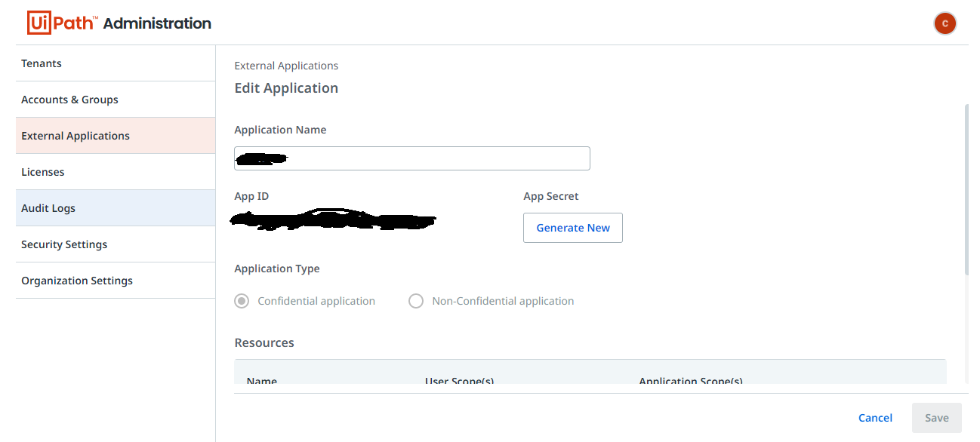This screenshot has width=980, height=442.
Task: Go to Tenants in the sidebar
Action: (x=42, y=63)
